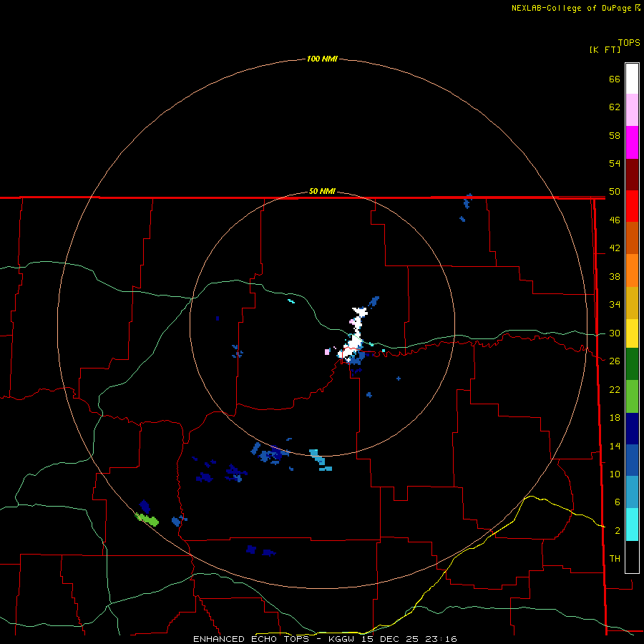
Task: Click the navy blue legend swatch
Action: point(632,429)
